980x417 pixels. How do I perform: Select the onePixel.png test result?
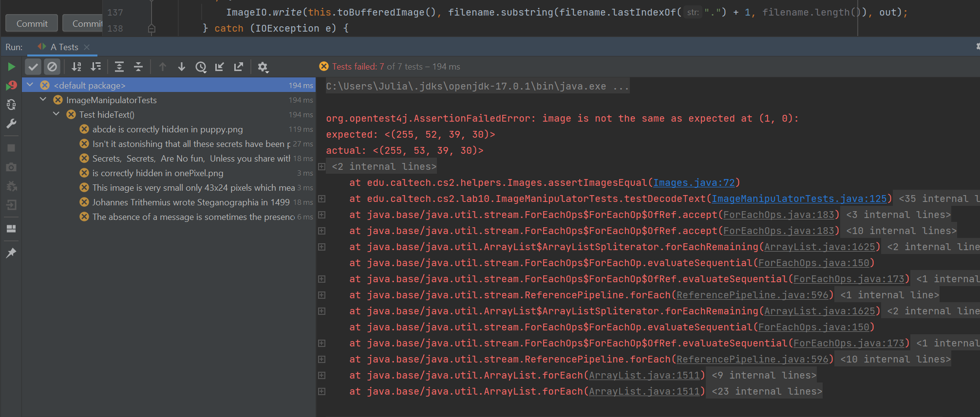point(157,173)
